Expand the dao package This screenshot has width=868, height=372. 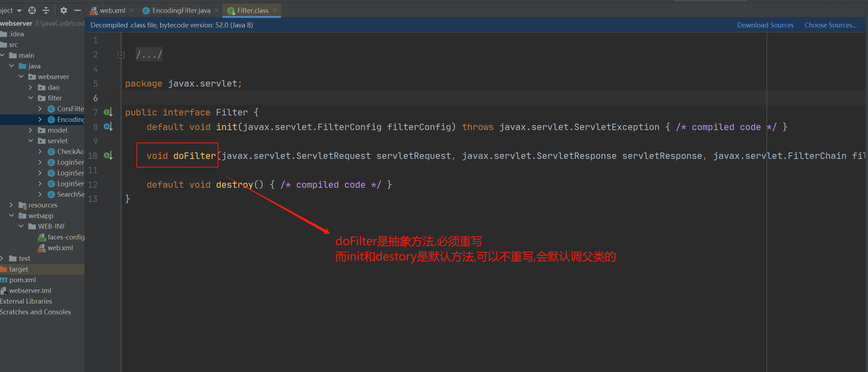click(31, 87)
